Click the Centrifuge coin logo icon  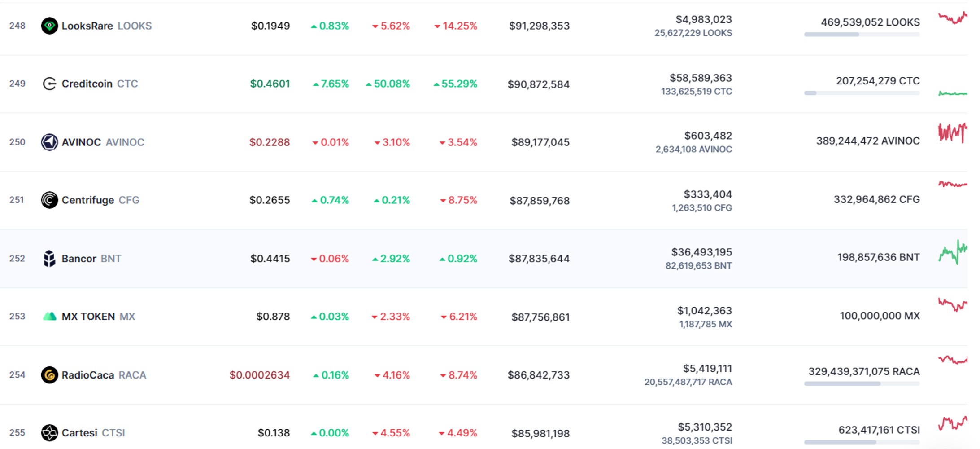[x=49, y=200]
